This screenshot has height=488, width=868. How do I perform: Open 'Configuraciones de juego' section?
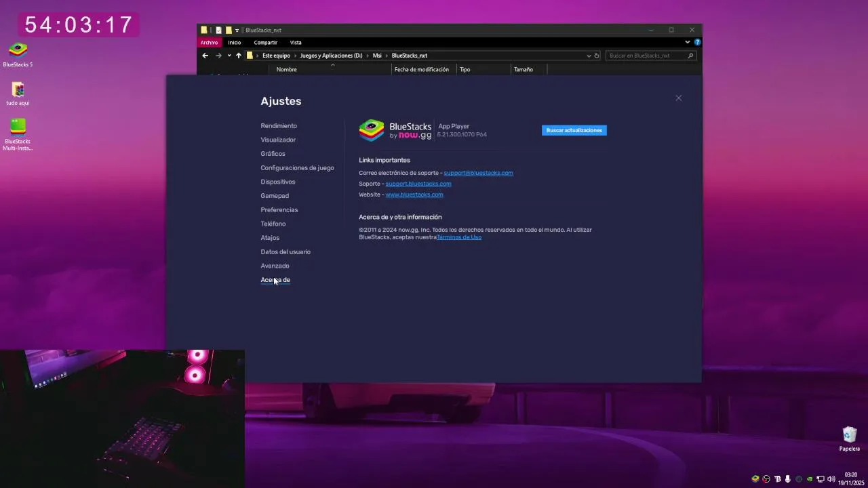pos(297,168)
